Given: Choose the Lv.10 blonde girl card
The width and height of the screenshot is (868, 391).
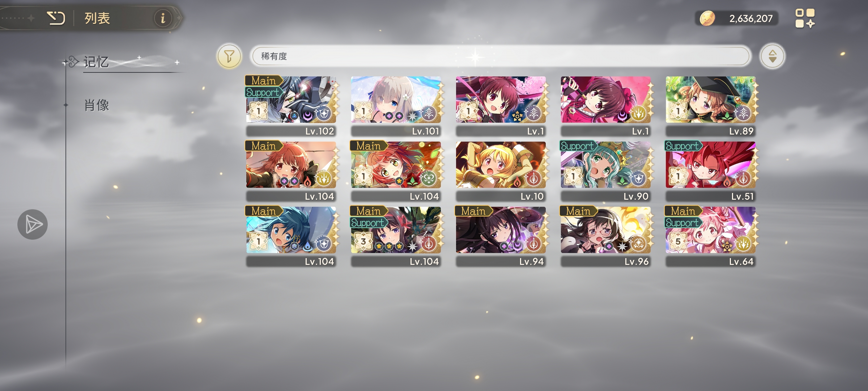Looking at the screenshot, I should point(501,171).
